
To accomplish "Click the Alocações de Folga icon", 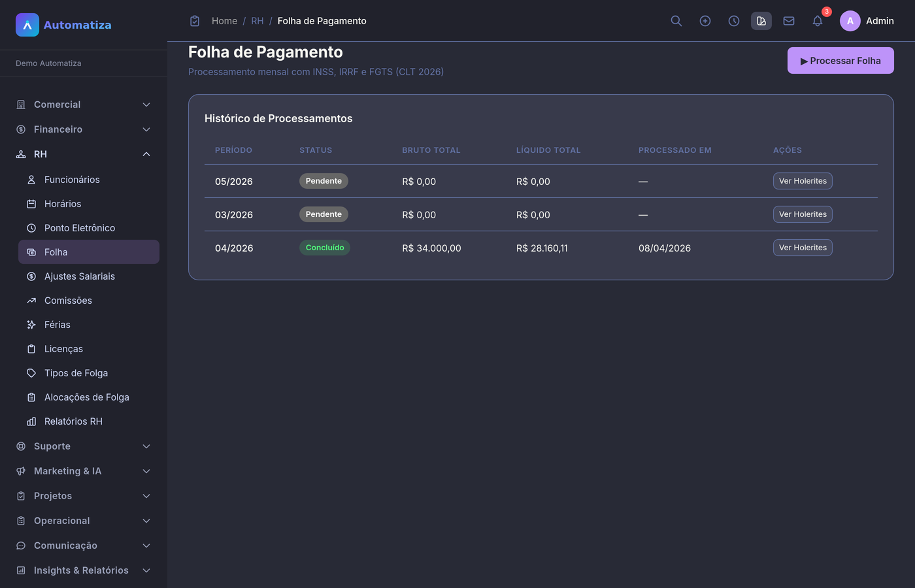I will [x=31, y=397].
